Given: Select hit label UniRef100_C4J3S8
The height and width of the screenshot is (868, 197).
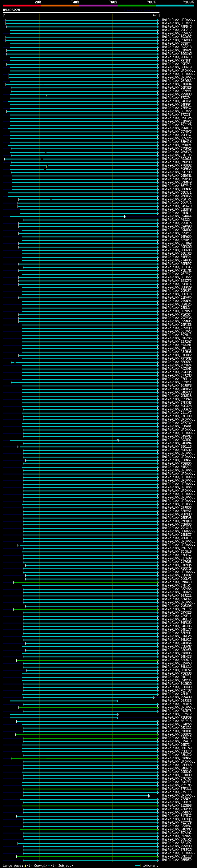Looking at the screenshot, I should coord(176,701).
